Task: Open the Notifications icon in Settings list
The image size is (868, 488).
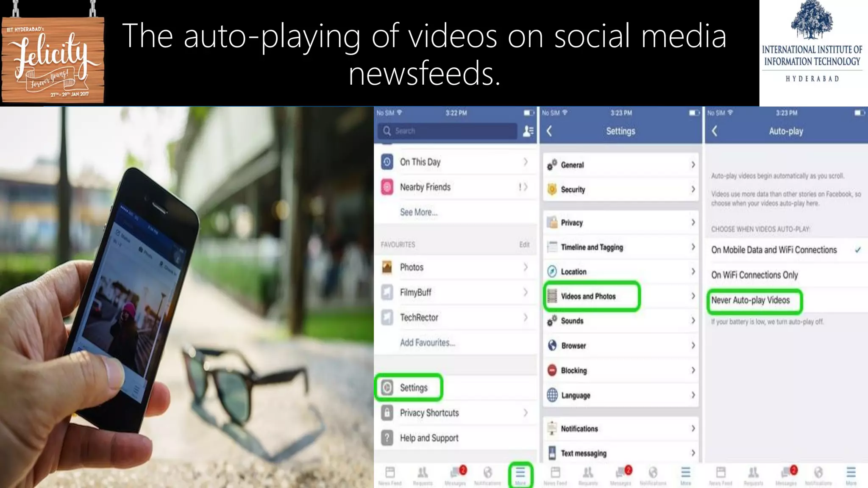Action: point(552,429)
